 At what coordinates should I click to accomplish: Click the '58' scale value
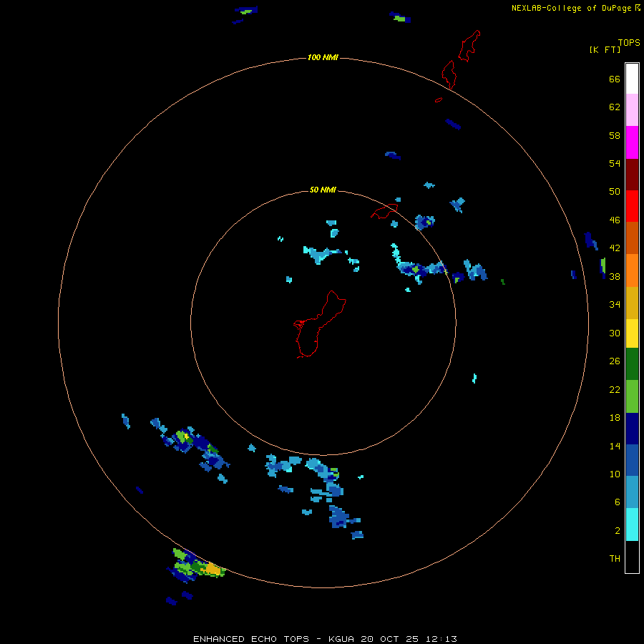615,135
